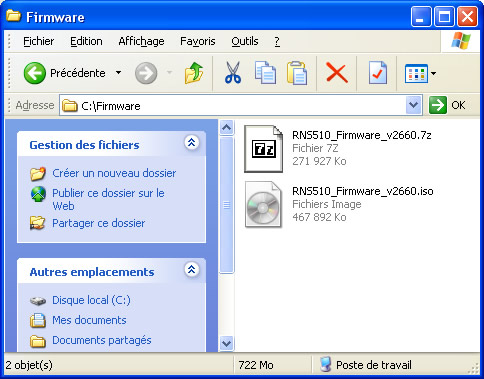Open the Précédente history dropdown arrow
484x379 pixels.
coord(118,72)
